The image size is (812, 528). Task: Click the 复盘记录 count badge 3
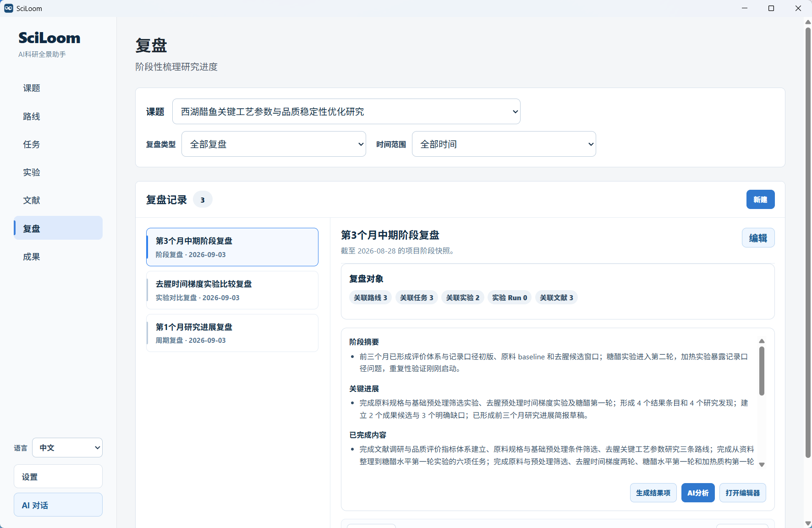pyautogui.click(x=203, y=200)
